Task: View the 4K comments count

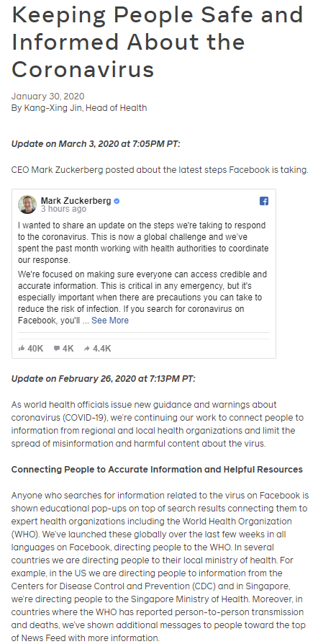Action: coord(68,348)
